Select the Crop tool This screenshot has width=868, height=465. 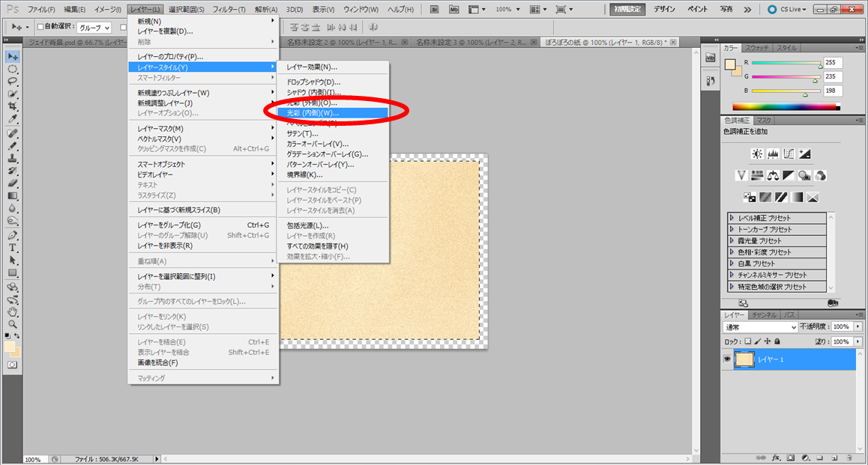[13, 107]
